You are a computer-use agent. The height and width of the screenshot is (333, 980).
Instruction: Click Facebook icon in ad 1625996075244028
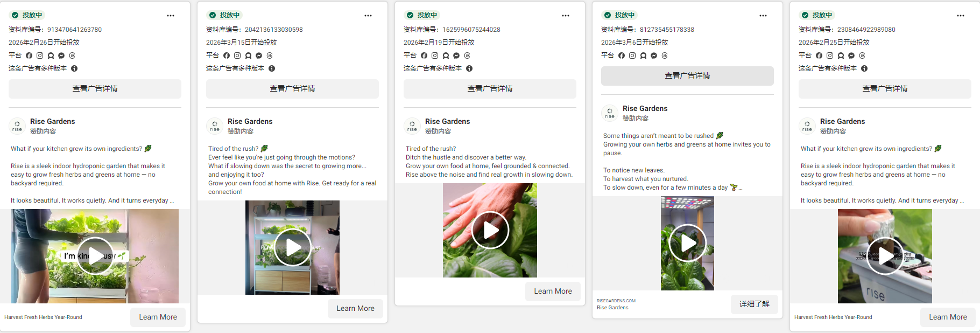pyautogui.click(x=424, y=55)
